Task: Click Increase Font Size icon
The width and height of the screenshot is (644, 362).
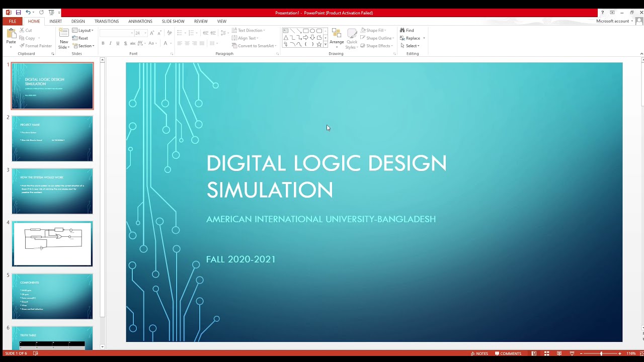Action: (x=151, y=33)
